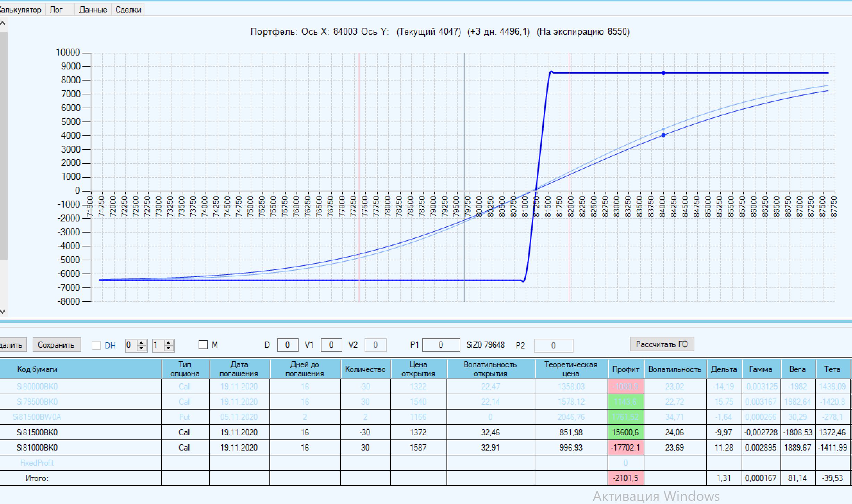This screenshot has height=504, width=852.
Task: Click expiration curve marker dot at 84000
Action: tap(663, 73)
